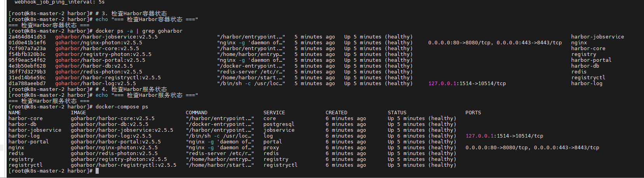Click the 'docker ps -a | grep goharbor' command
Viewport: 644px width, 178px height.
click(x=139, y=31)
